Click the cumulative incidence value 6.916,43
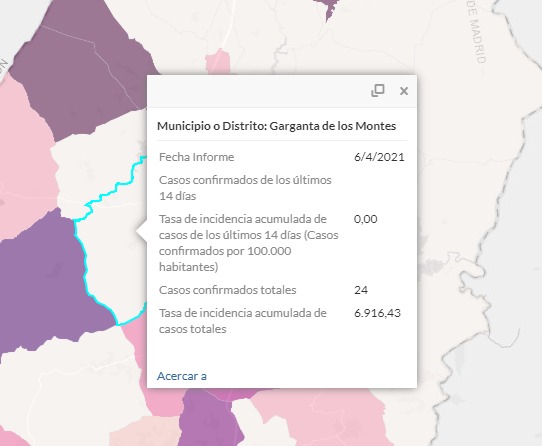The image size is (542, 446). tap(377, 313)
